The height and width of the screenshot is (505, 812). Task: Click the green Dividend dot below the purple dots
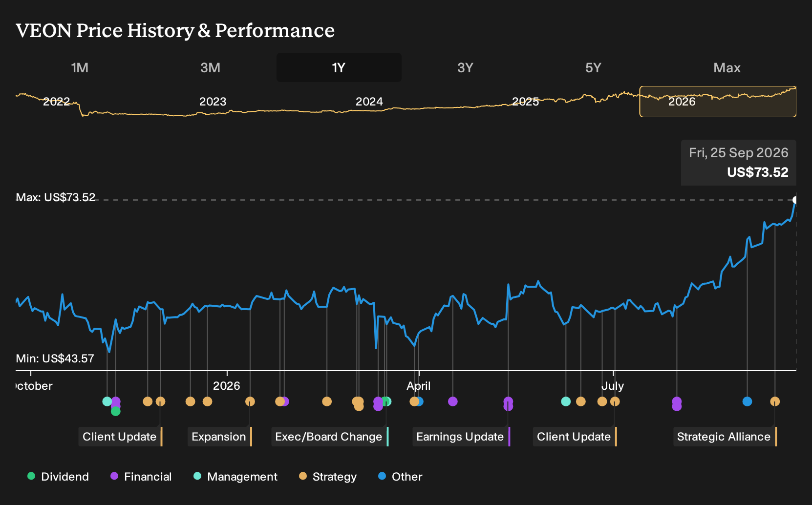116,411
